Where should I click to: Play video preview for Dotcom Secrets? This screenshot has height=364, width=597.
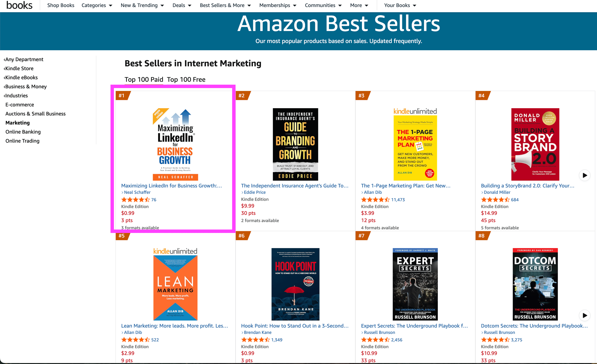pos(585,315)
